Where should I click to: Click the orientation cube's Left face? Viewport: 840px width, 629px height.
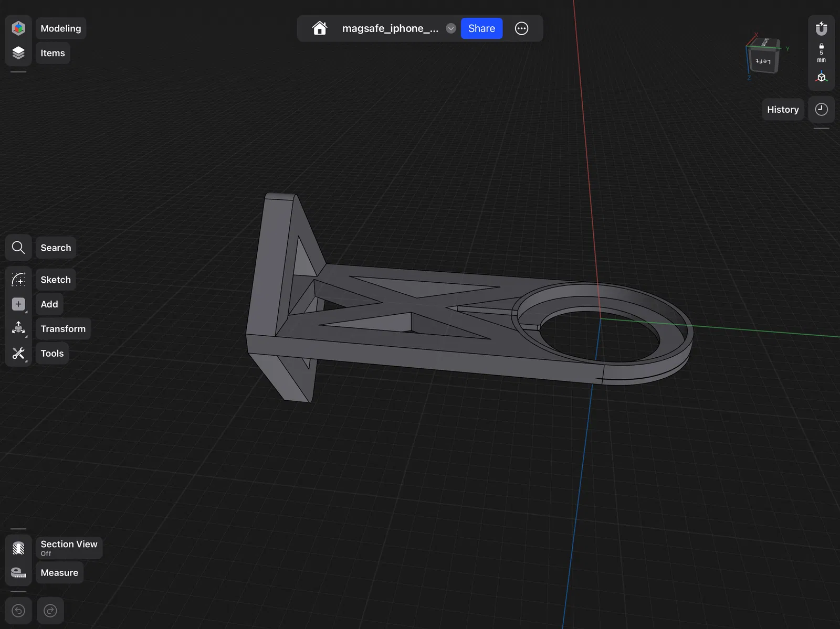point(763,61)
